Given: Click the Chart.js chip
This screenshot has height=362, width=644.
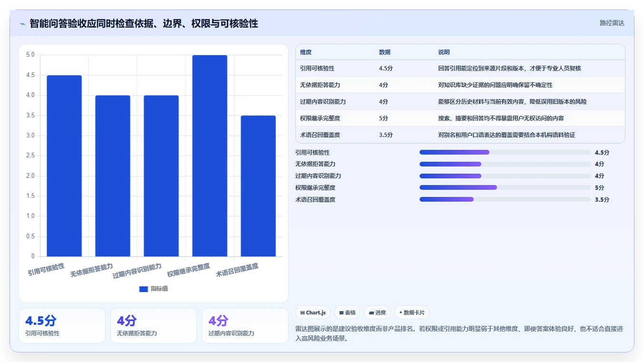Looking at the screenshot, I should click(313, 313).
